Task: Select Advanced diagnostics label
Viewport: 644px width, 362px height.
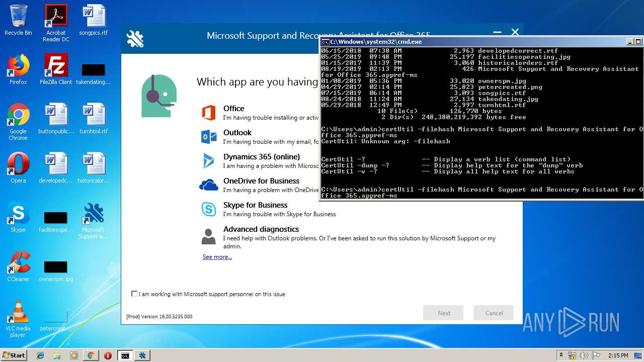Action: coord(261,229)
